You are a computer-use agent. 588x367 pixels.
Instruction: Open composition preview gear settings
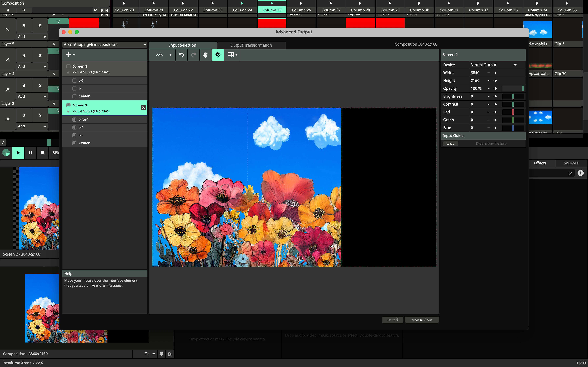tap(170, 354)
